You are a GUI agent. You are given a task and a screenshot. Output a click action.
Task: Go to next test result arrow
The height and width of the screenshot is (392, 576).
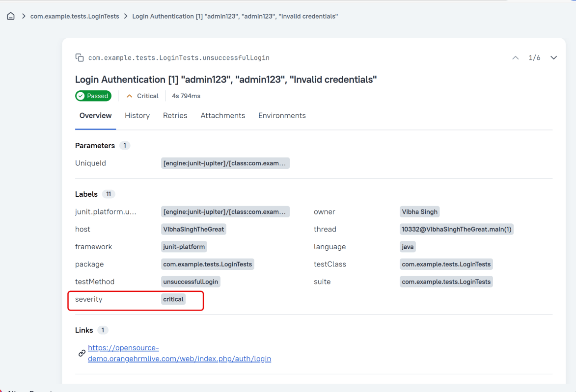click(x=553, y=58)
